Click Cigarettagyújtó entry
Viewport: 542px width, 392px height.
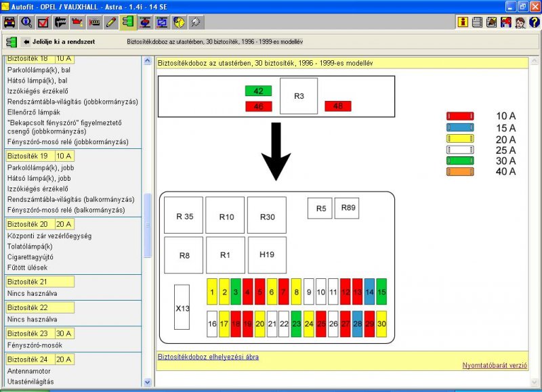pyautogui.click(x=30, y=257)
